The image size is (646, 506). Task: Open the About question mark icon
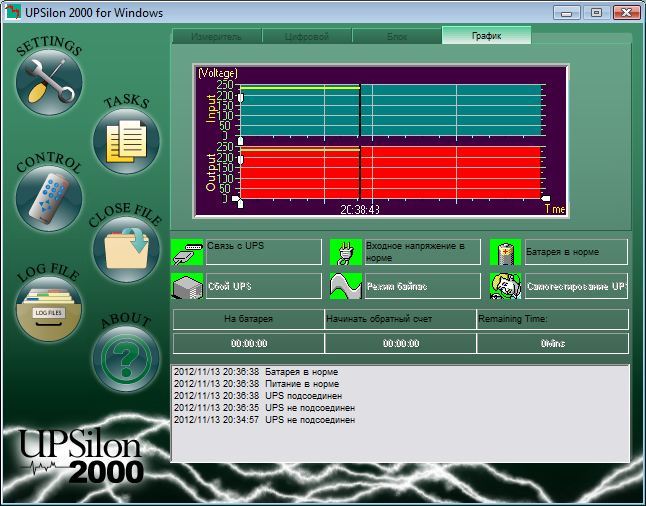[x=126, y=359]
